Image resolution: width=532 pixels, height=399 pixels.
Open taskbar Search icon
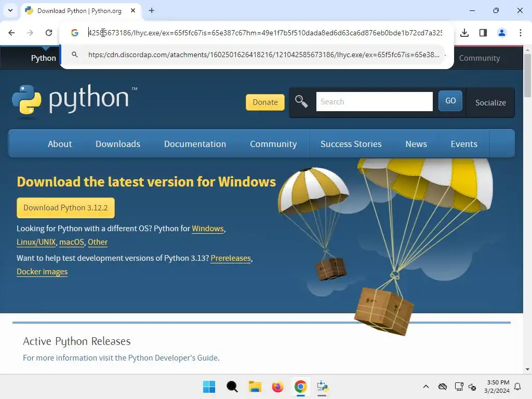(x=232, y=387)
